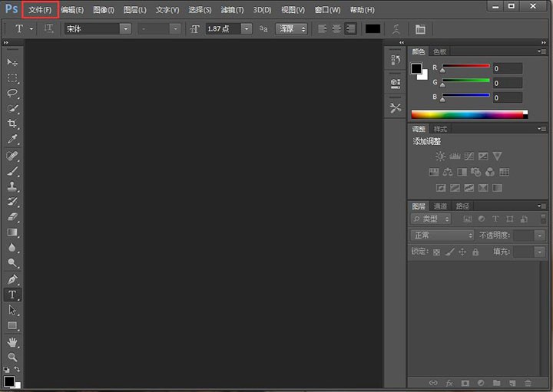Select the Gradient tool

pos(12,232)
